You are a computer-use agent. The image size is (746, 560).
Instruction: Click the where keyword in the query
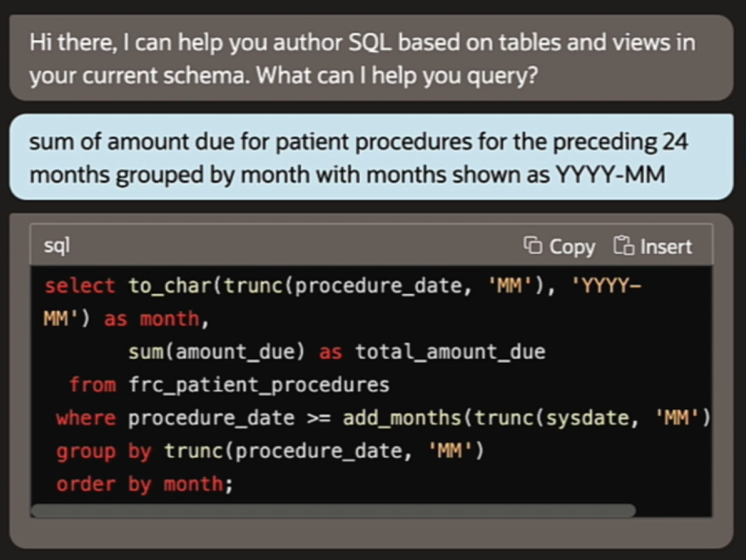86,418
